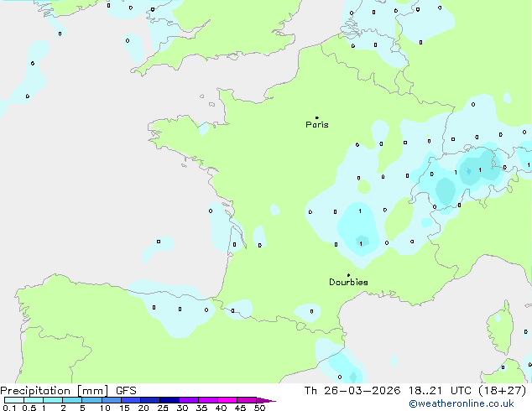This screenshot has height=411, width=532.
Task: Click the legend value label 0.5
Action: [x=29, y=408]
